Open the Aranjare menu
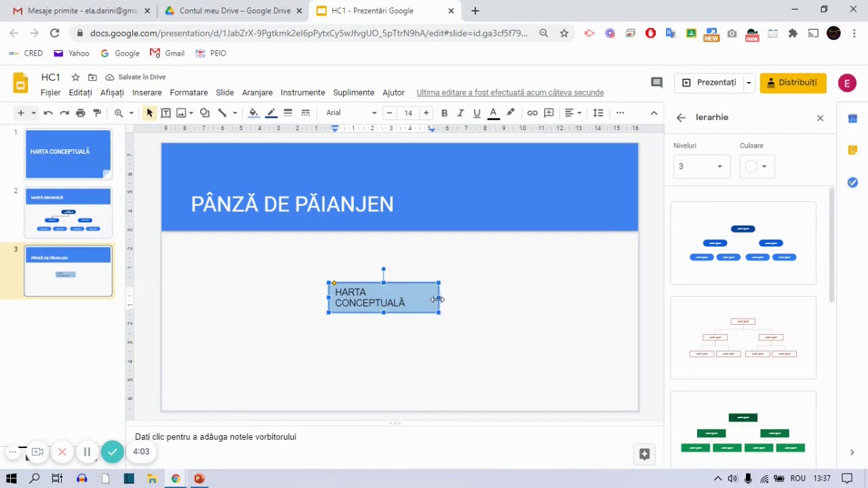 pyautogui.click(x=257, y=92)
